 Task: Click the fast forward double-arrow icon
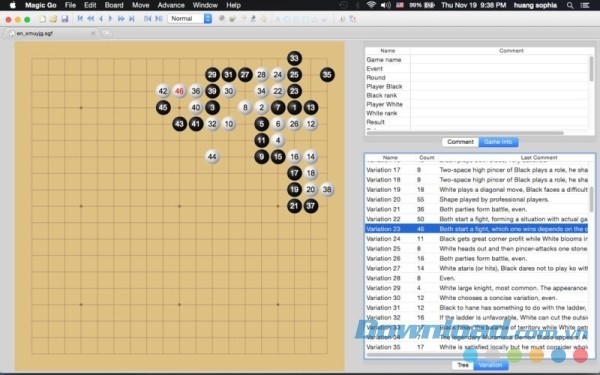coord(121,19)
